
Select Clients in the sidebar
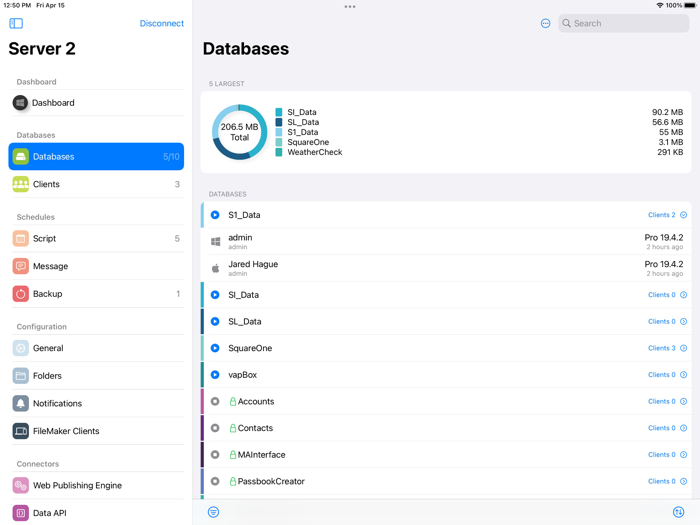[x=96, y=184]
